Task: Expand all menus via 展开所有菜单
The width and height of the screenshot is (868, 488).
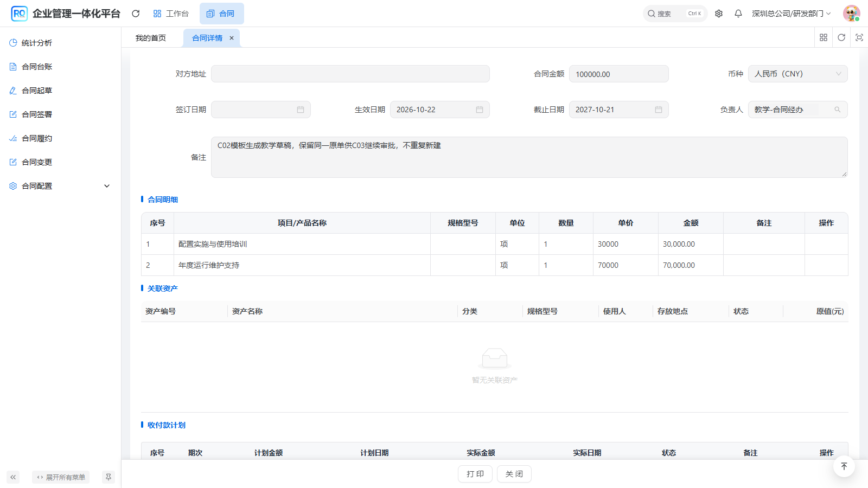Action: point(61,477)
